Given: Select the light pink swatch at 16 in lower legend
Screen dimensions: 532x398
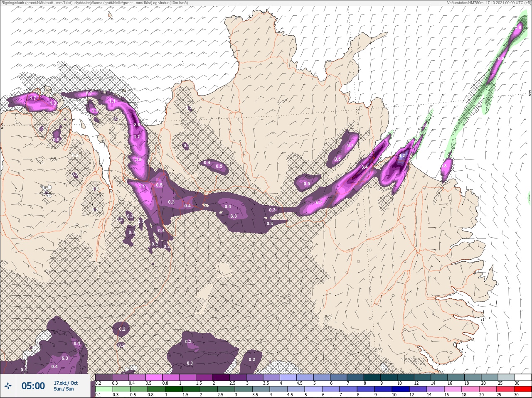Looking at the screenshot, I should 452,389.
